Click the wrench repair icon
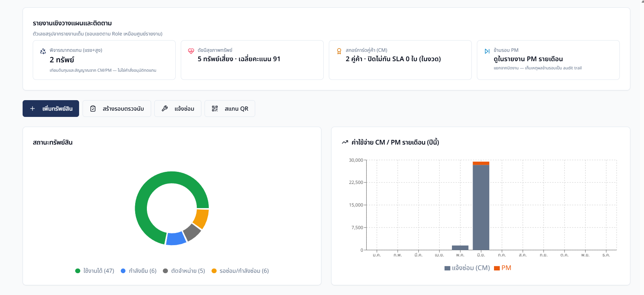Screen dimensions: 644x295 coord(165,109)
